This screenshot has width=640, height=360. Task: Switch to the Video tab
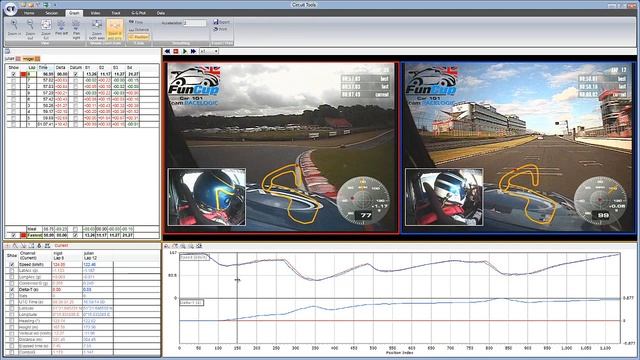coord(96,13)
